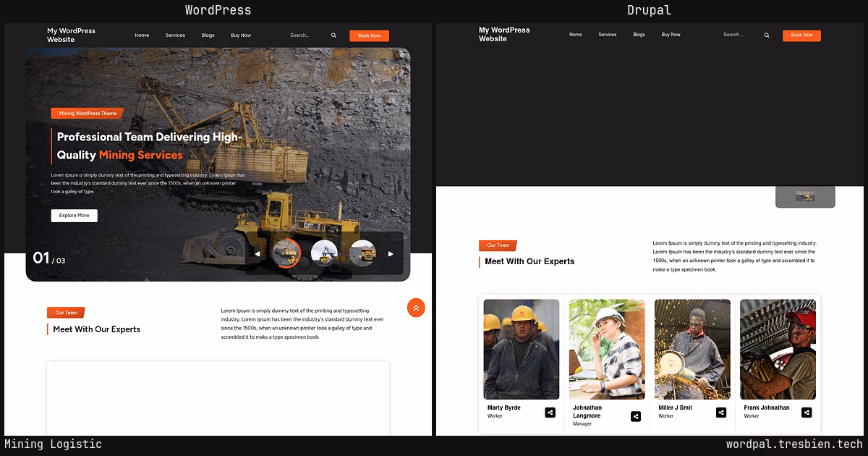Click the Manager role under Johnathan Langmore

[582, 424]
